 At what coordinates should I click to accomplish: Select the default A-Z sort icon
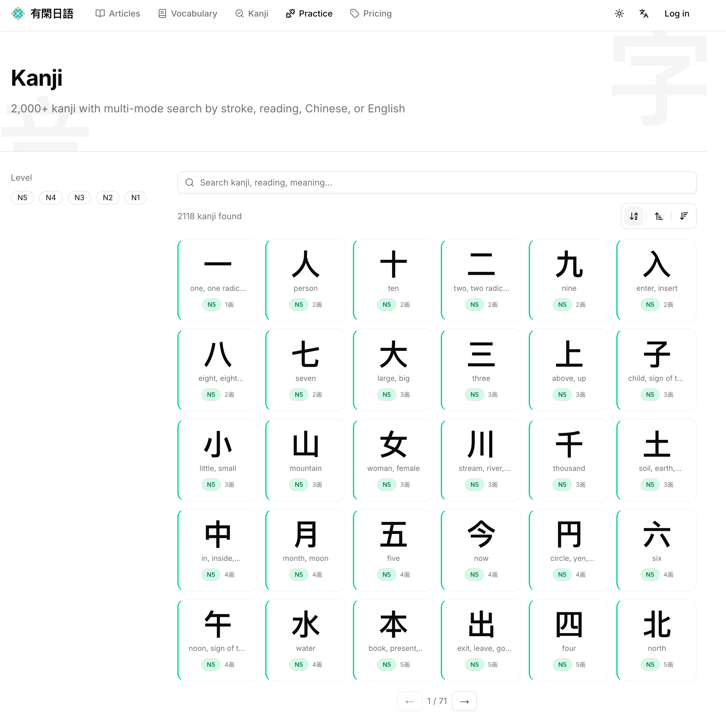[x=634, y=216]
